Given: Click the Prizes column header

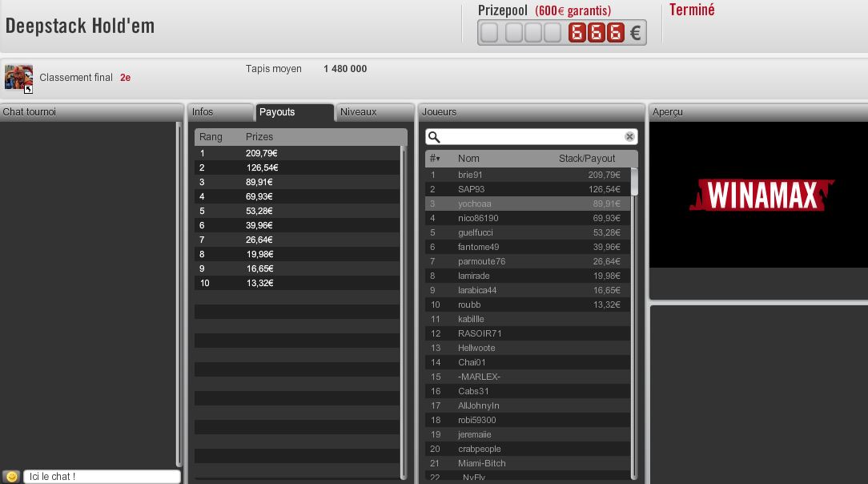Looking at the screenshot, I should pos(259,137).
